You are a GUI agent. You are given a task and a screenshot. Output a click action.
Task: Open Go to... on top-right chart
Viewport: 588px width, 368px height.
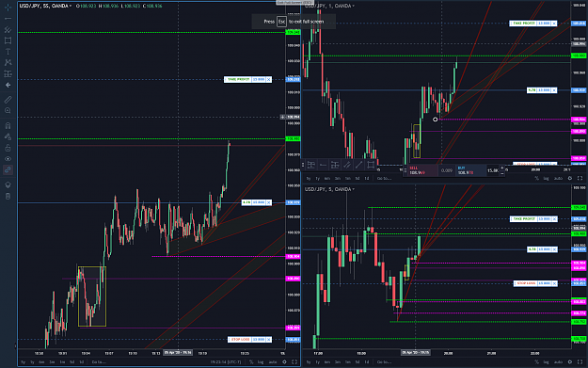pyautogui.click(x=384, y=178)
